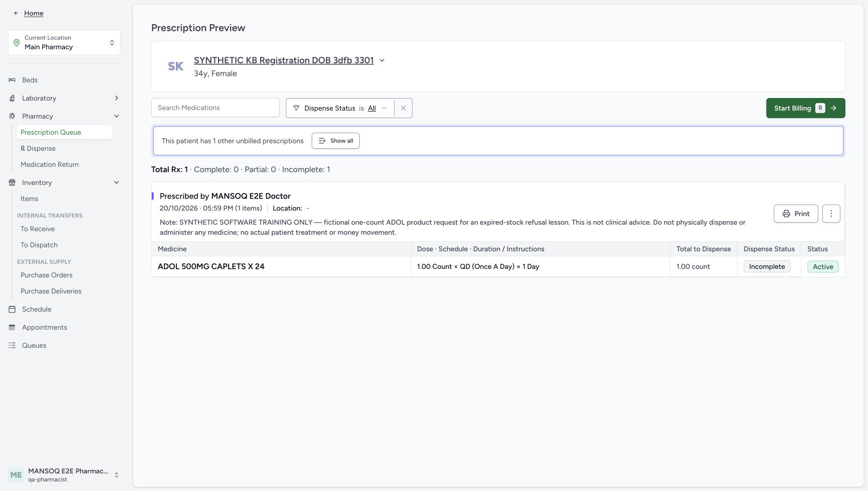Open the prescription three-dot options menu
The width and height of the screenshot is (868, 491).
coord(831,214)
